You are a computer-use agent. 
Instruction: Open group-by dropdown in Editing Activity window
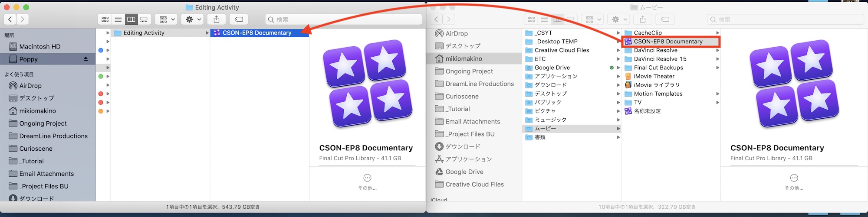[x=167, y=19]
